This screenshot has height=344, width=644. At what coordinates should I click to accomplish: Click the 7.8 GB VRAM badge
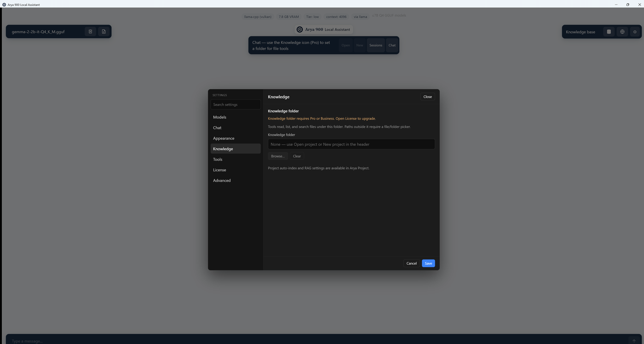tap(289, 17)
